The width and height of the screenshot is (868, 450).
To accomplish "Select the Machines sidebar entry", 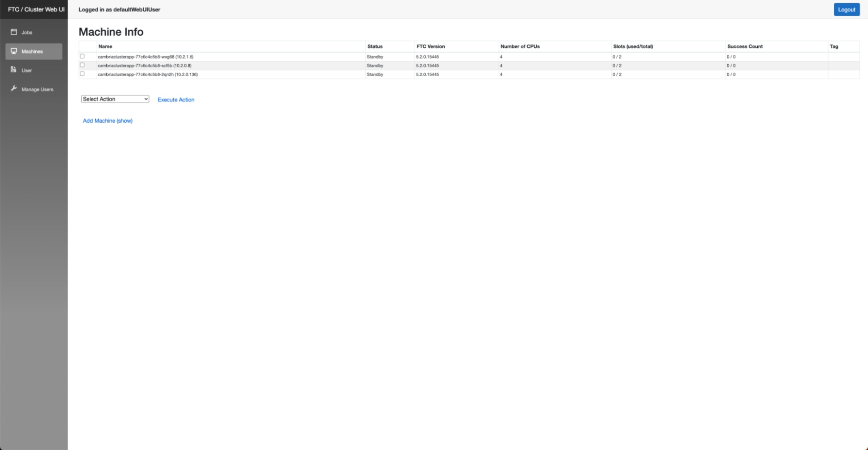I will [x=32, y=51].
